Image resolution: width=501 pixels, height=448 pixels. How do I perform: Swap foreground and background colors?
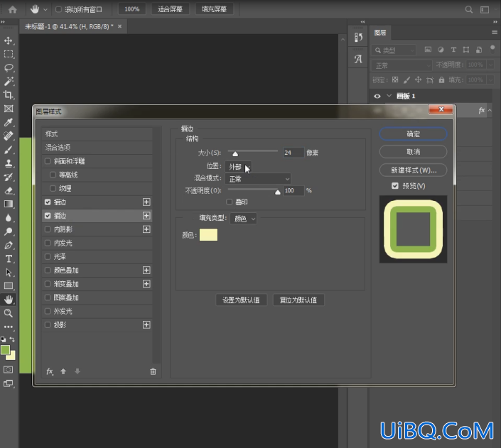click(x=12, y=339)
